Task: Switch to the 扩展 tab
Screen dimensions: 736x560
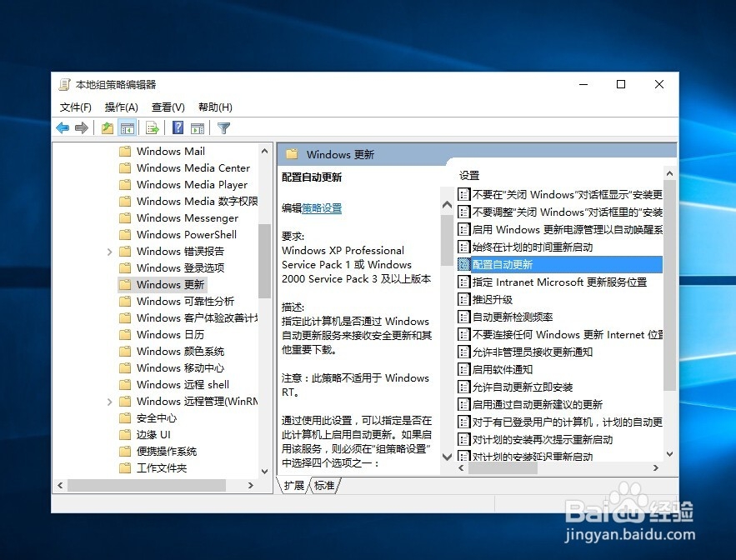Action: 294,485
